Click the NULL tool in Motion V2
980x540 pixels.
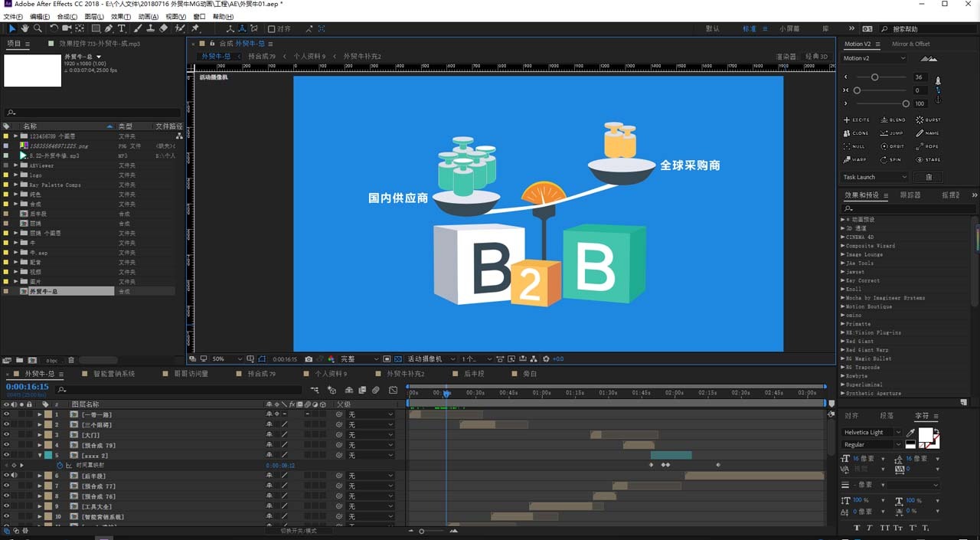tap(854, 146)
